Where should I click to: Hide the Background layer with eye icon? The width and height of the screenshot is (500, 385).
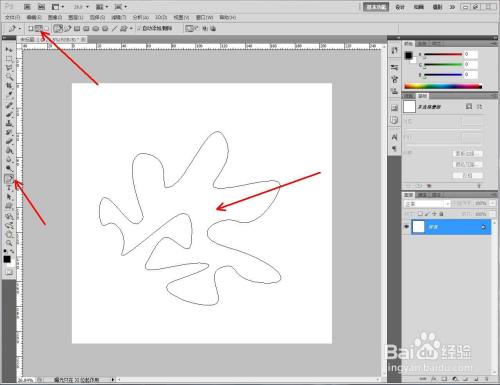click(406, 227)
